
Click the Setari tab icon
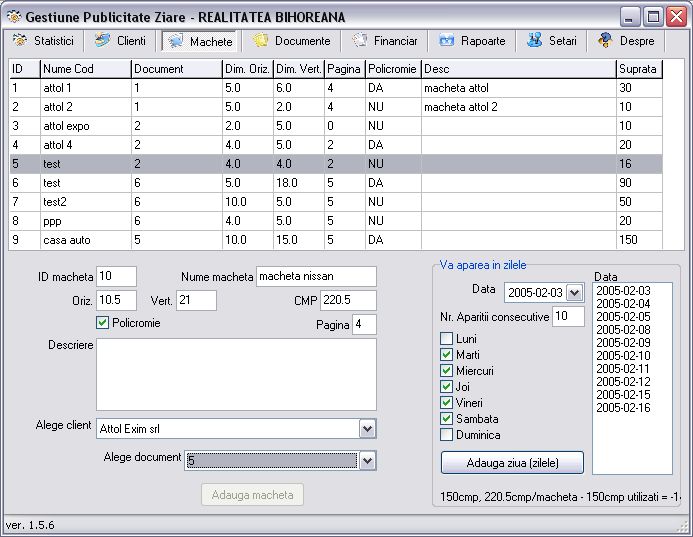click(x=534, y=41)
